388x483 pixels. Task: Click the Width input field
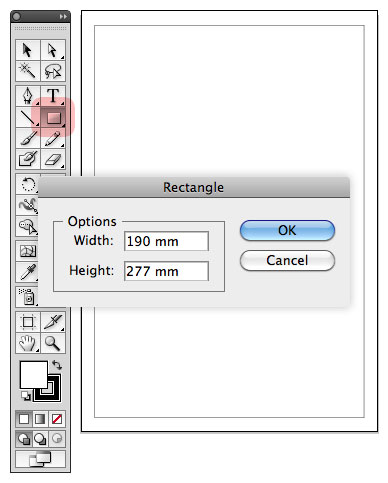click(166, 241)
